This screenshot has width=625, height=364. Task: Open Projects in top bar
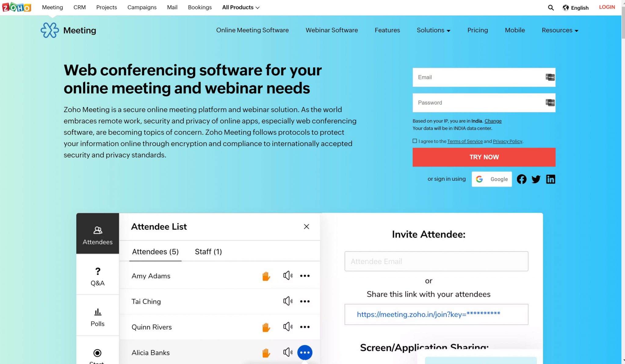point(107,7)
